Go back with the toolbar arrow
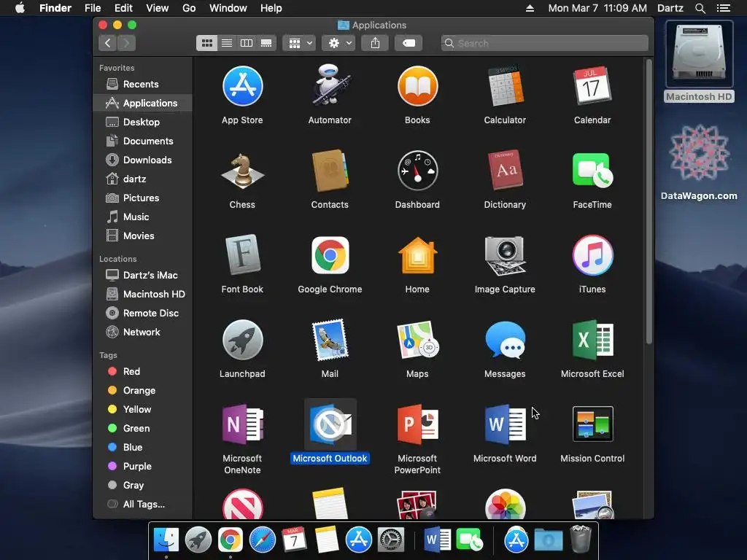 click(x=108, y=43)
